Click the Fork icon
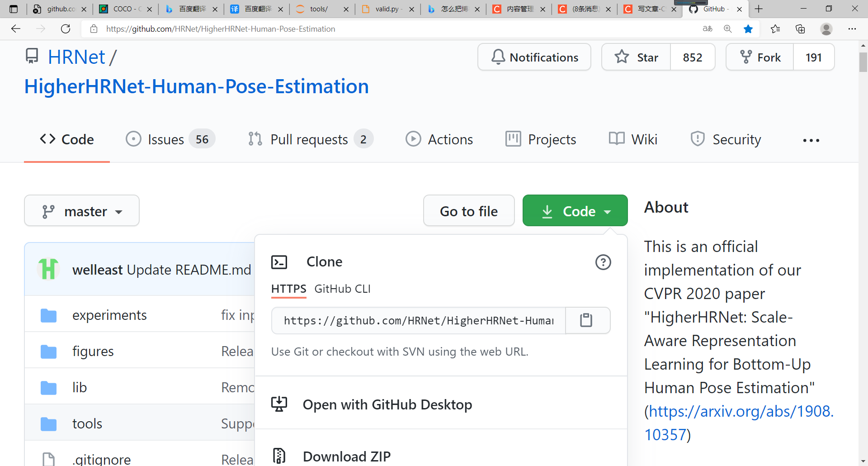868x466 pixels. 745,57
